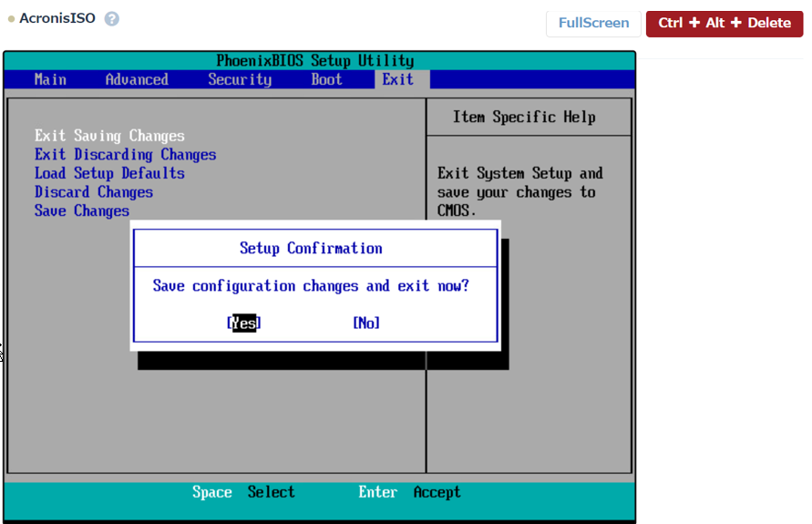Select Exit Discarding Changes option
The height and width of the screenshot is (524, 812).
click(125, 155)
